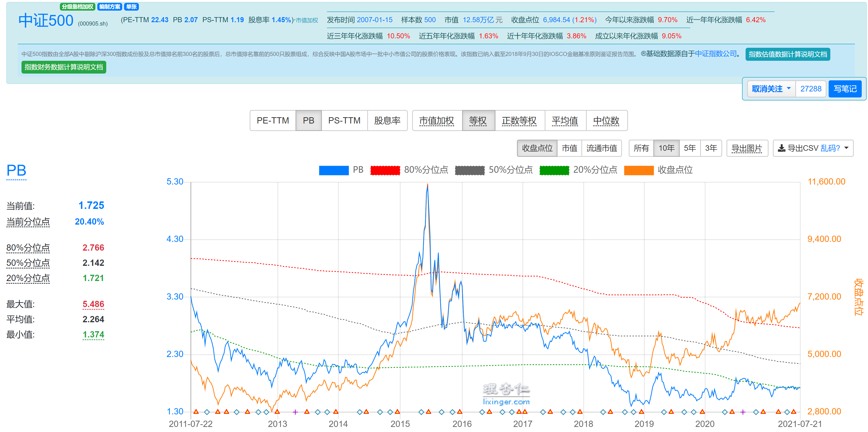
Task: Click the download icon on 导出CSV
Action: tap(781, 148)
